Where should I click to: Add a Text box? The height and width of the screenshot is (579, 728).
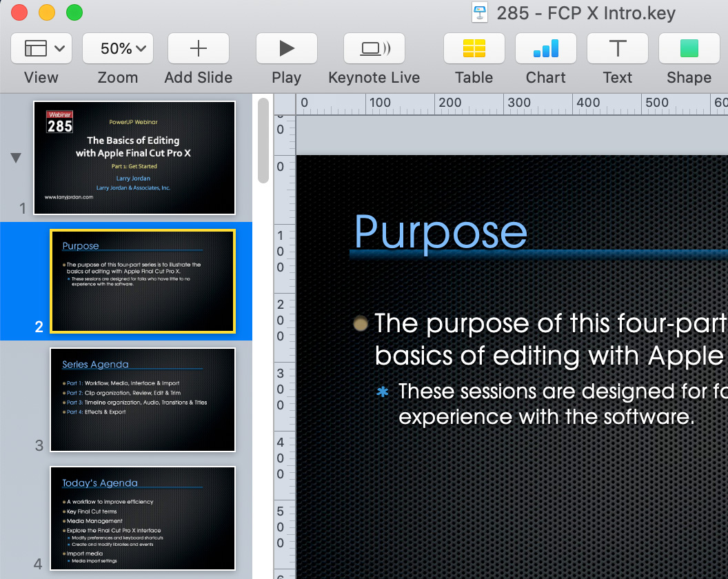pos(618,48)
